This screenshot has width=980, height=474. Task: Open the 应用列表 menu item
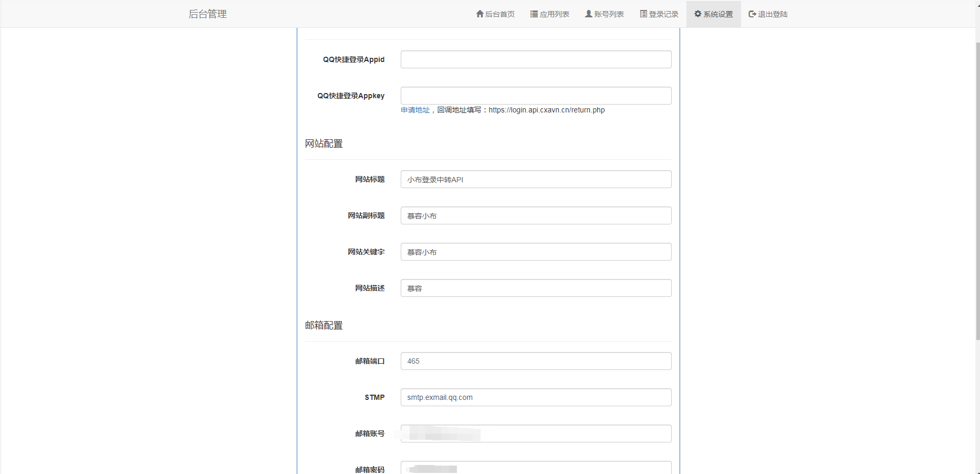(554, 14)
